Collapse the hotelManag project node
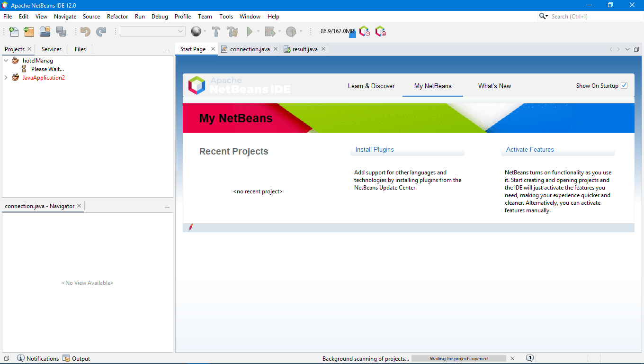Screen dimensions: 644x364 coord(6,60)
